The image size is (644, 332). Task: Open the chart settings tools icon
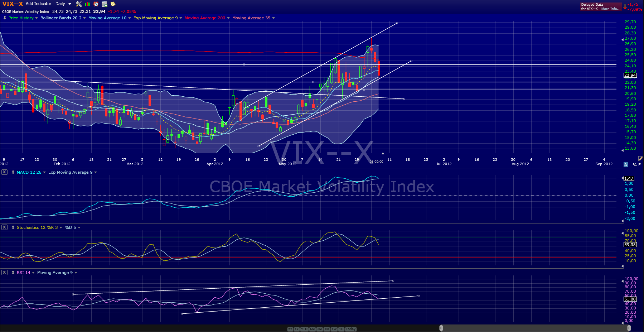(79, 4)
